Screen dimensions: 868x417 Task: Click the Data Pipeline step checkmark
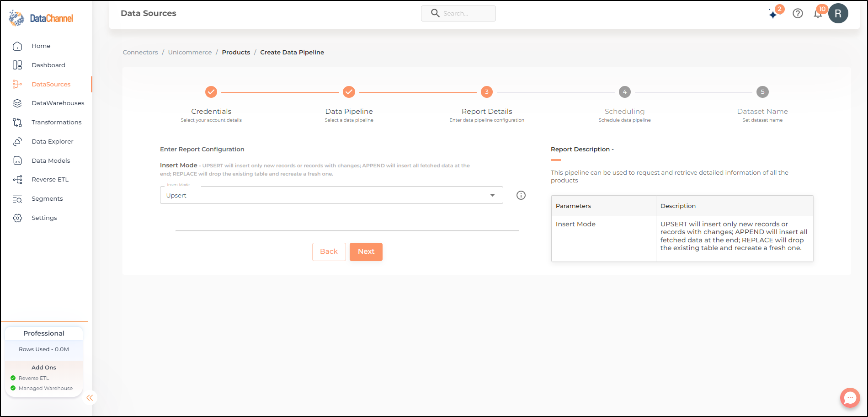click(349, 92)
